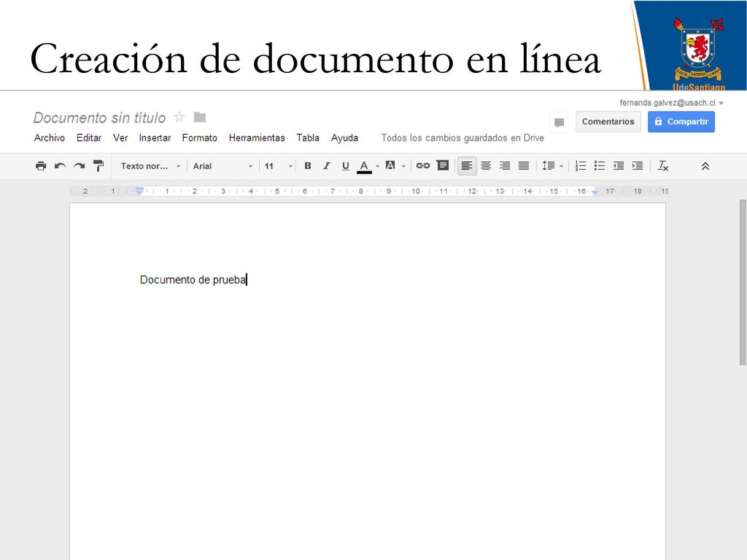Center align the text

486,166
